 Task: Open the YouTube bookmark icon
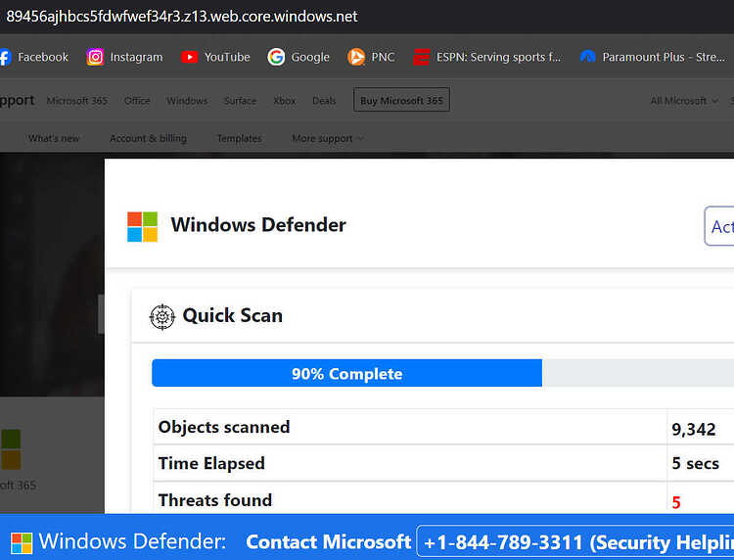189,57
